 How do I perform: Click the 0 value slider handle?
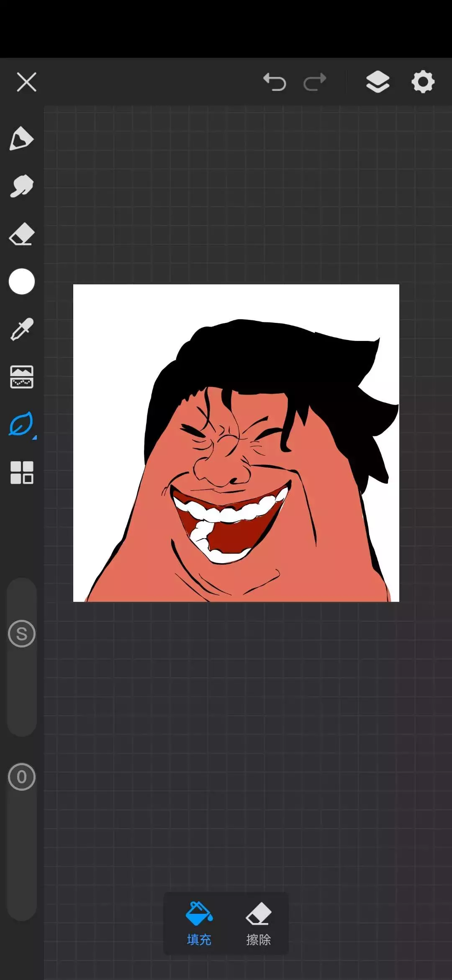click(22, 777)
